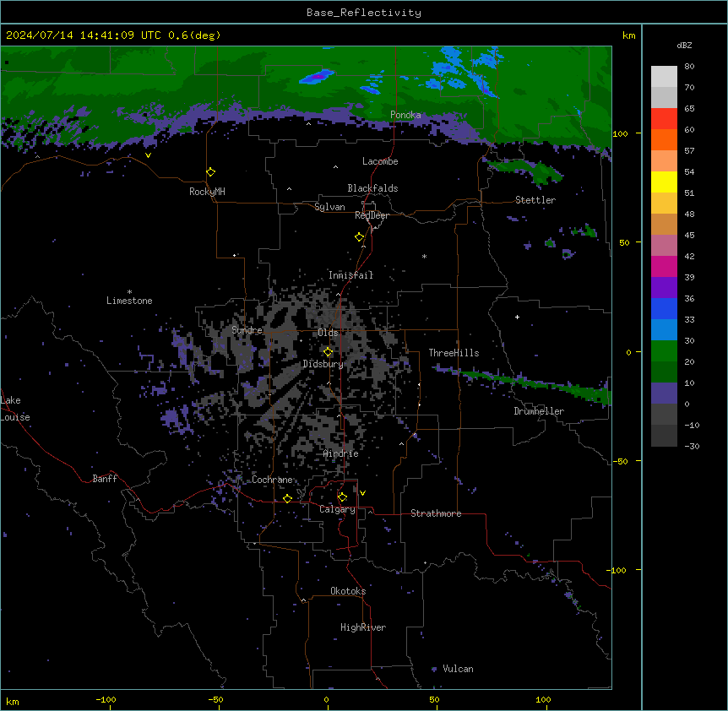Select the yellow diamond marker between Olds and Didsbury

[328, 352]
